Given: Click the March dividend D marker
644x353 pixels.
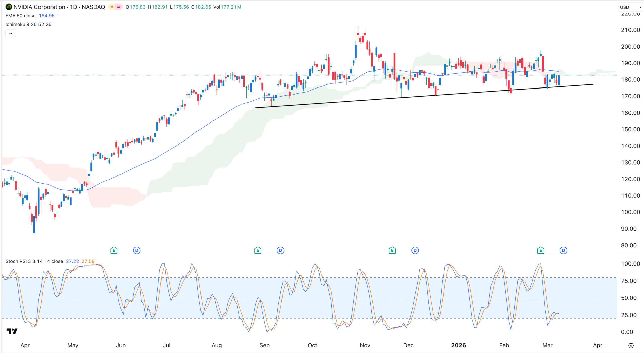Looking at the screenshot, I should 563,250.
